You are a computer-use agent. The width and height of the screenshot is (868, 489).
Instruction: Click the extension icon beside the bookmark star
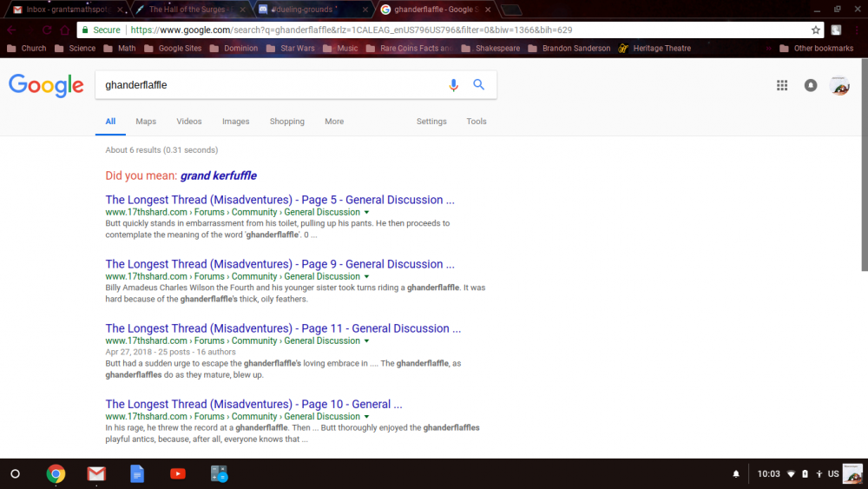pyautogui.click(x=836, y=30)
